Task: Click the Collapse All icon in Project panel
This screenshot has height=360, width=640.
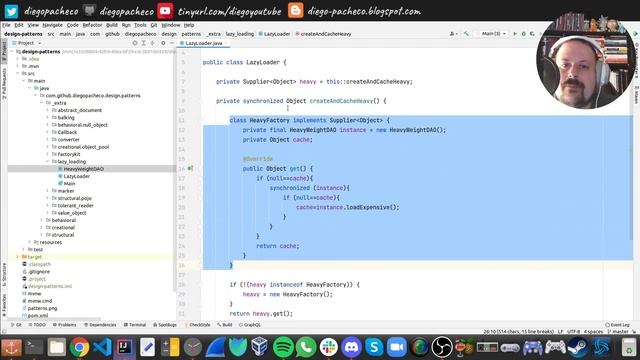Action: click(x=153, y=43)
